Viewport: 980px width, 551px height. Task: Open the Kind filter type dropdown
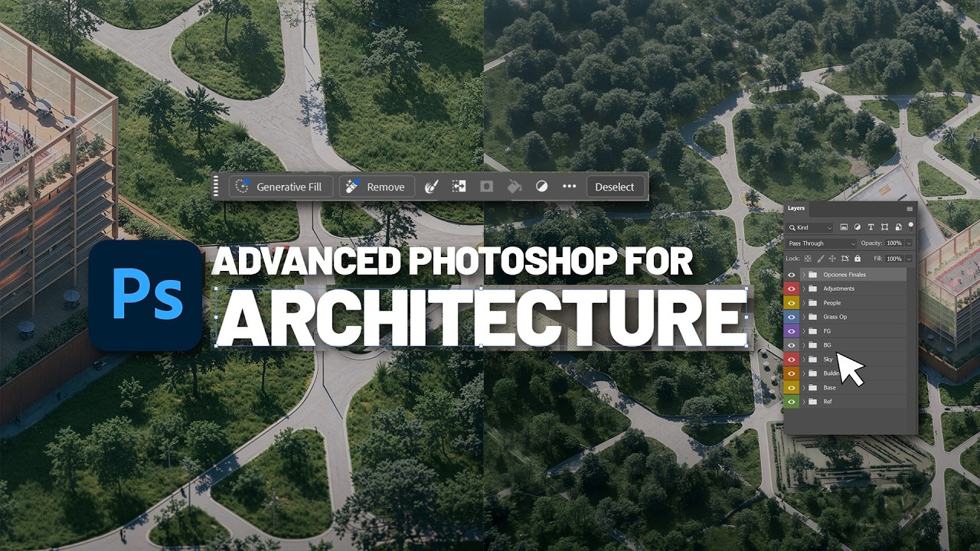(809, 227)
